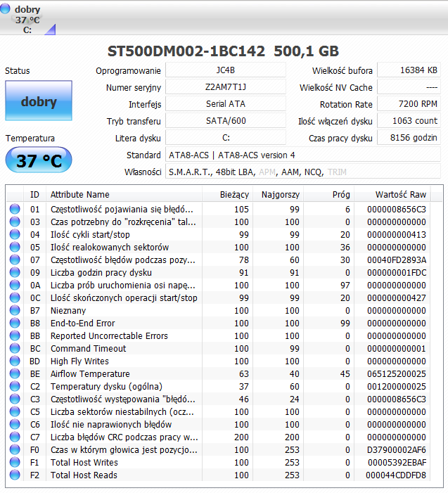Click the status icon for attribute 03
Viewport: 448px width, 493px height.
tap(15, 222)
